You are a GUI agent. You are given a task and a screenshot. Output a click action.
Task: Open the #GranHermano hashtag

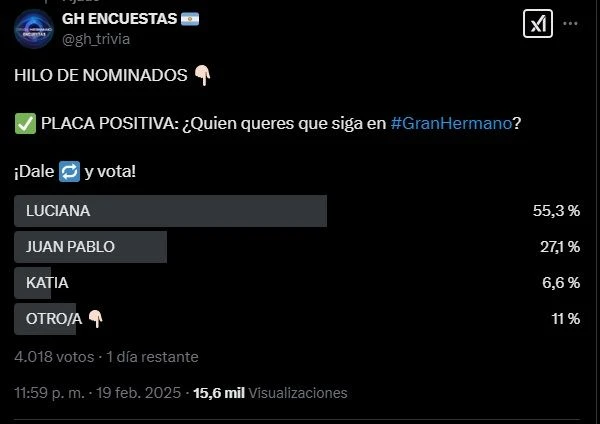tap(452, 123)
